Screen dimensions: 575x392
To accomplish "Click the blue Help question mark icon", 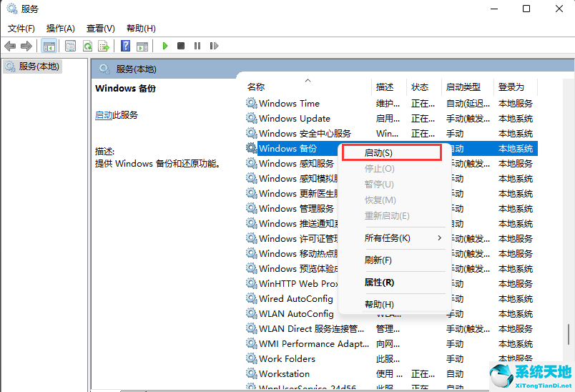I will [125, 46].
